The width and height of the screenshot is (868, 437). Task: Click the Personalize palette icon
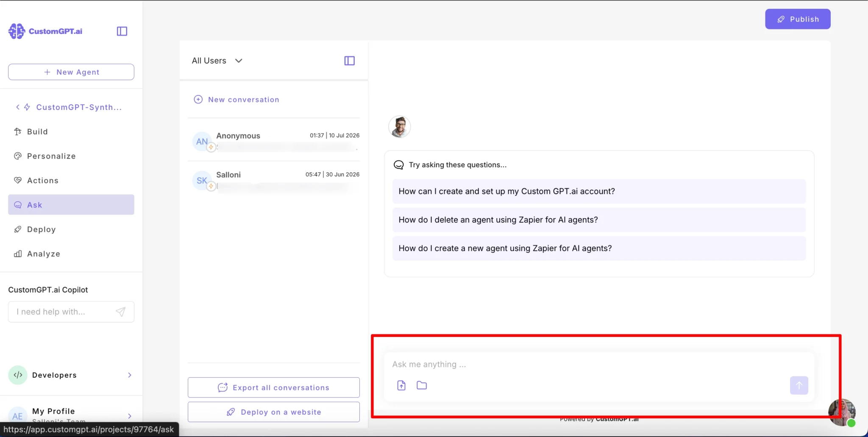pyautogui.click(x=18, y=156)
